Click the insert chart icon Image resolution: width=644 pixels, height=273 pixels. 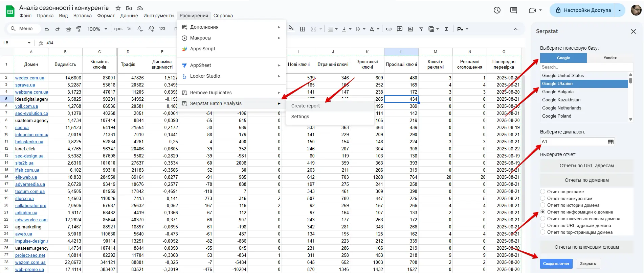[x=410, y=29]
